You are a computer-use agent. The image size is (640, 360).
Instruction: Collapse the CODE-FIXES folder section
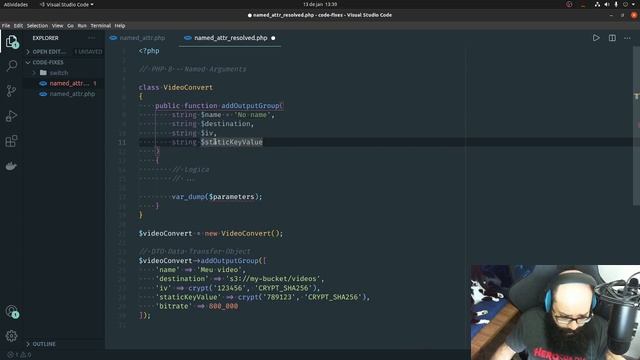pos(28,62)
